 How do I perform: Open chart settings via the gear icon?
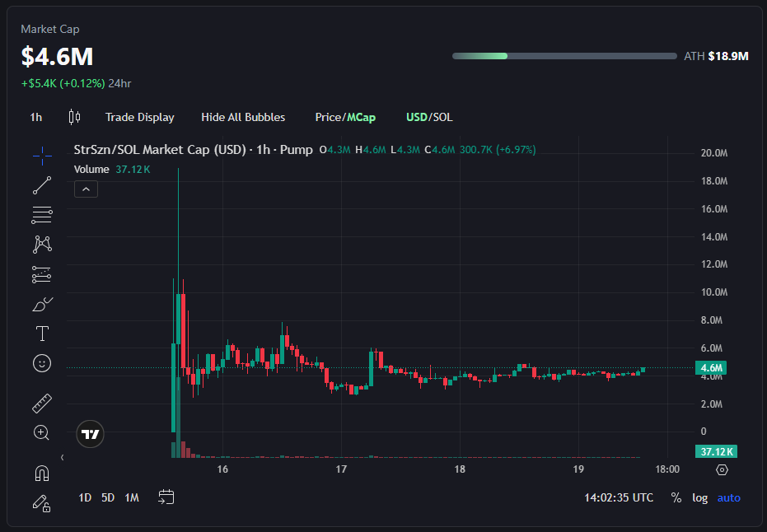(722, 469)
